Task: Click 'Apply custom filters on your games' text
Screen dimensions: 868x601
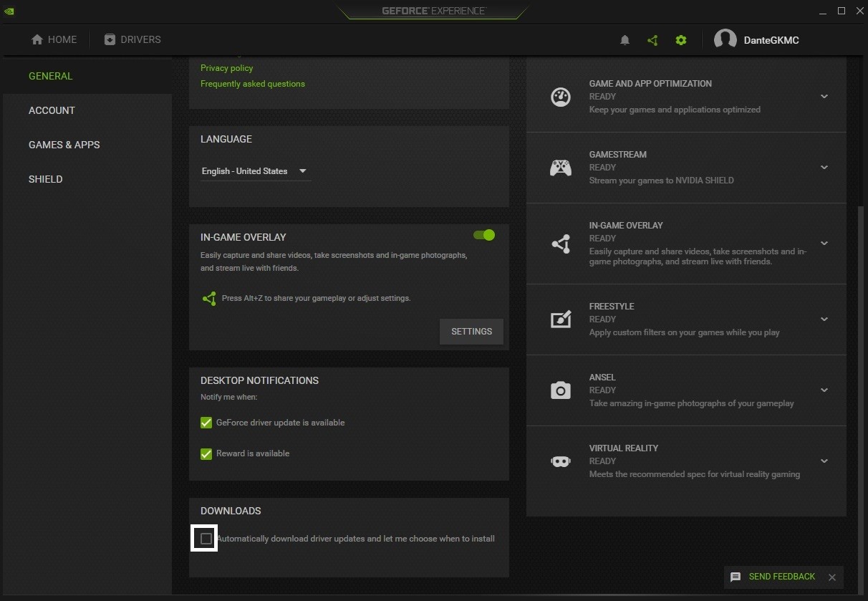Action: coord(685,332)
